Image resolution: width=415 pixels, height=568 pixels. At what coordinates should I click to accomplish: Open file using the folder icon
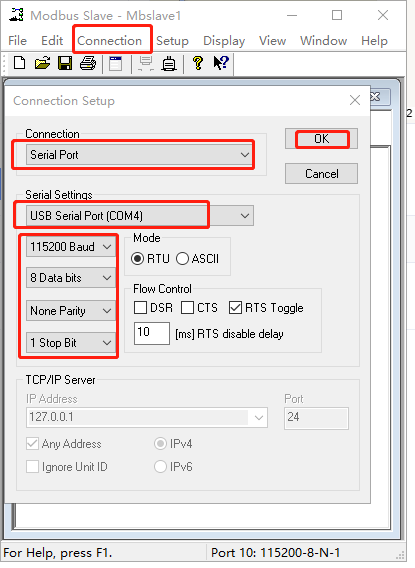(42, 63)
